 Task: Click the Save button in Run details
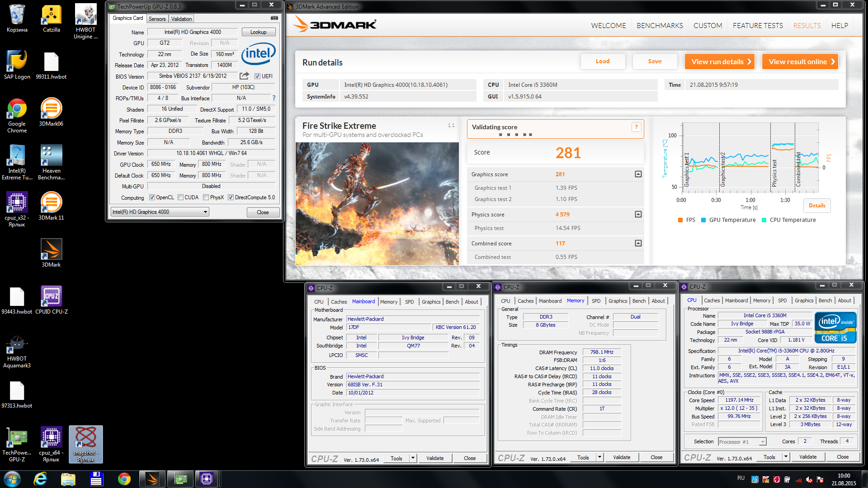coord(655,61)
